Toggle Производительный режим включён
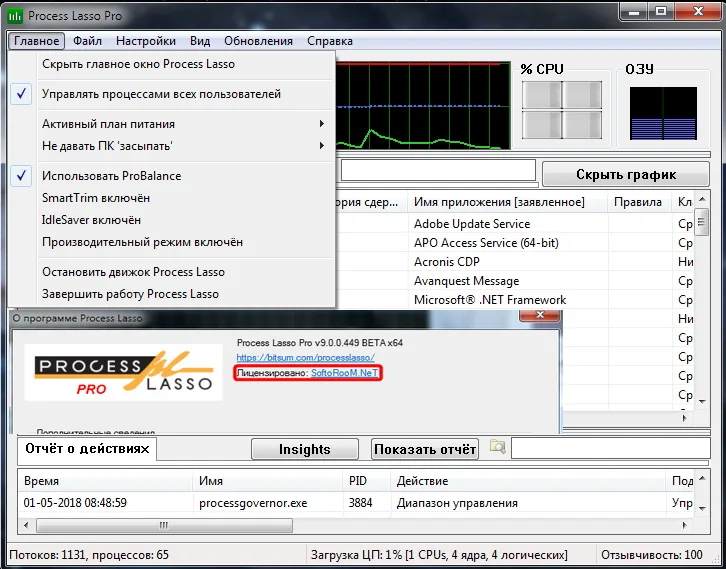 point(172,242)
